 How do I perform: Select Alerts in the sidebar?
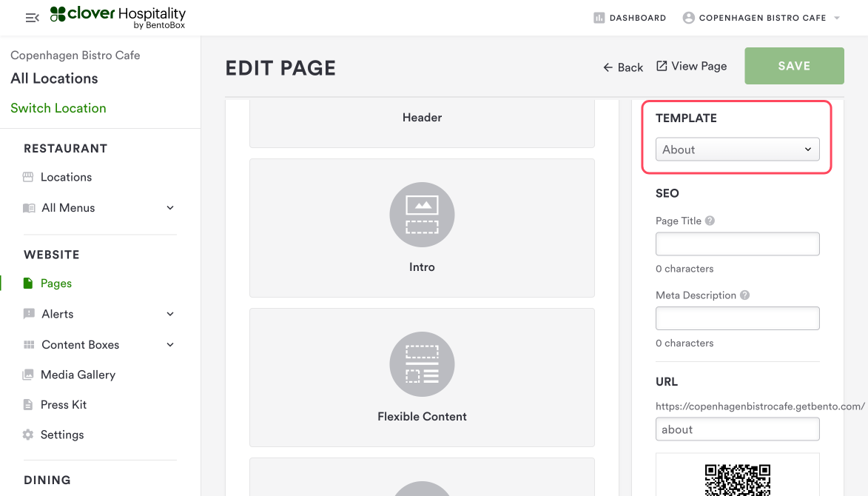(58, 314)
